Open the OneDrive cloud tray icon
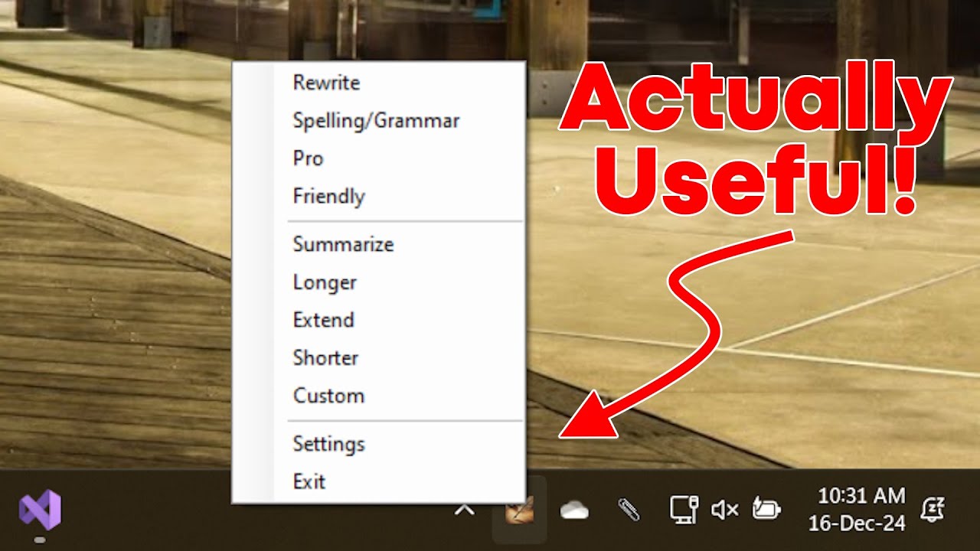This screenshot has width=980, height=551. 574,510
